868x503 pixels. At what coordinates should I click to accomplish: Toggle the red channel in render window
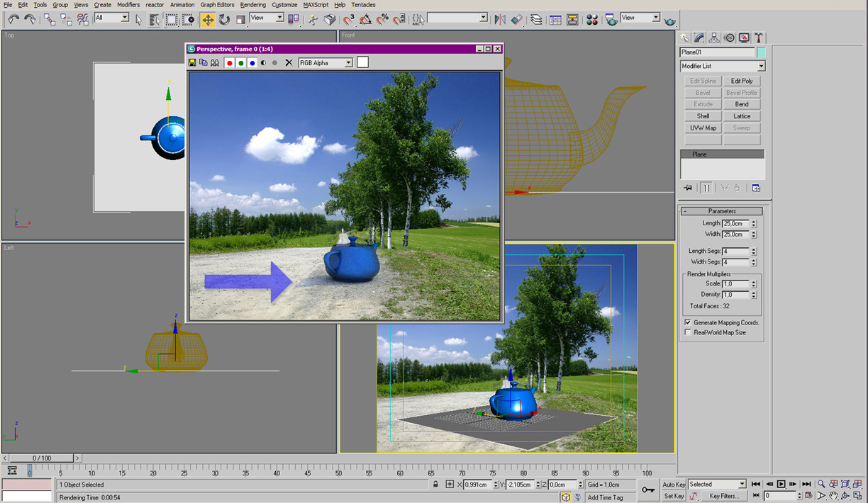point(229,63)
